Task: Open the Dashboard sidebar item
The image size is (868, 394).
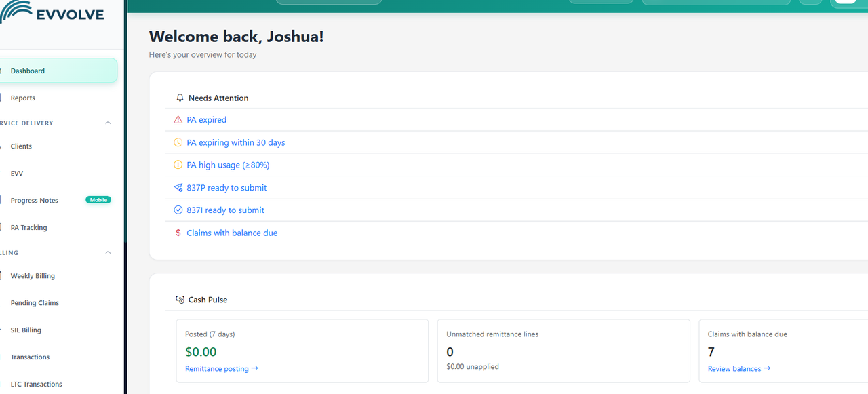Action: coord(58,71)
